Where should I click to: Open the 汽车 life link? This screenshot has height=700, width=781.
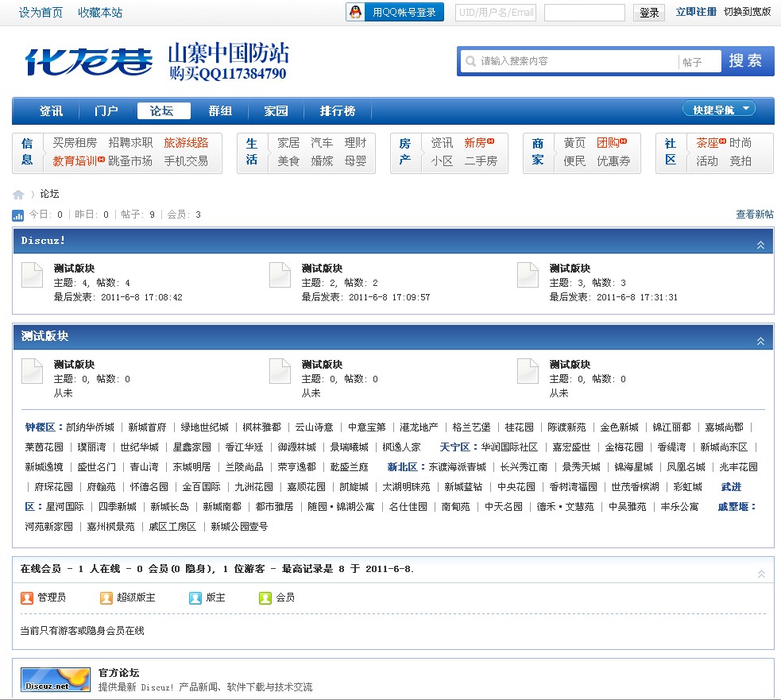click(322, 143)
